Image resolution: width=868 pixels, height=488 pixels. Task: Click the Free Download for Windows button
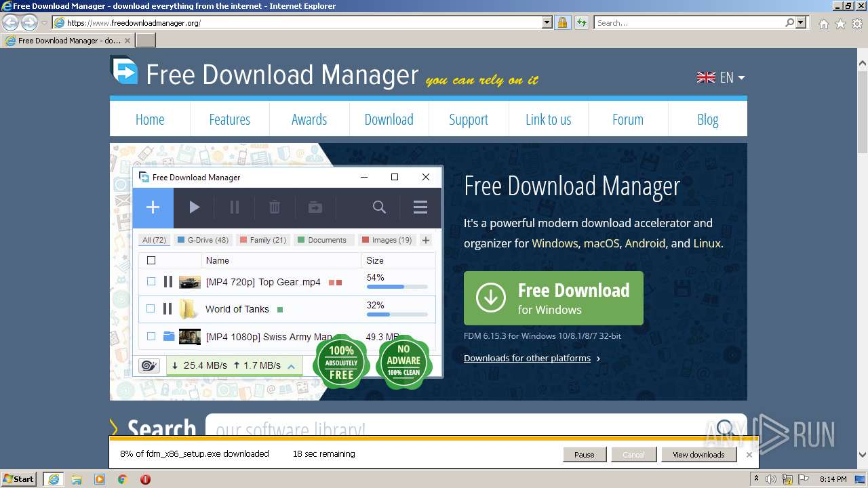coord(553,298)
